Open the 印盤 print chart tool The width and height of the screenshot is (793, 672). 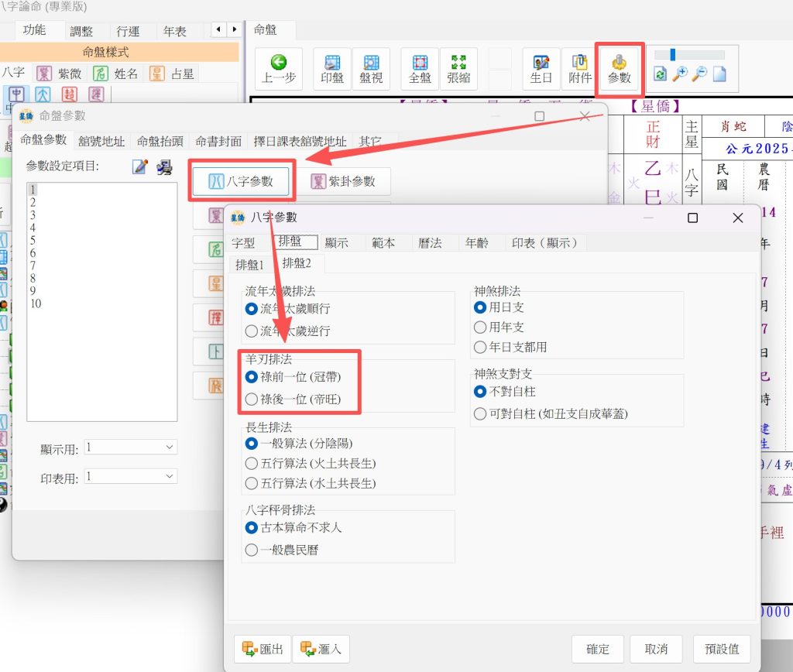click(332, 69)
